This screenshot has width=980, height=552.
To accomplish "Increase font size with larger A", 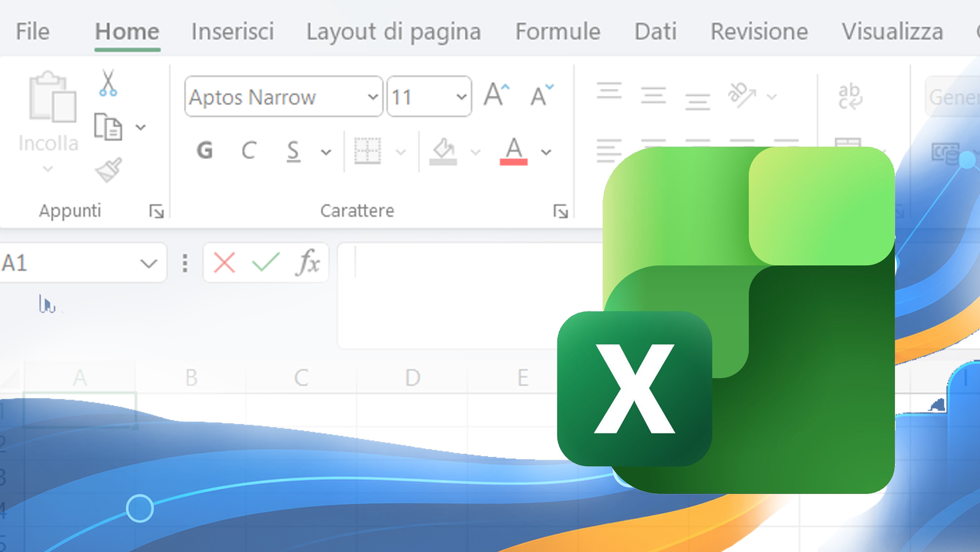I will click(x=496, y=94).
